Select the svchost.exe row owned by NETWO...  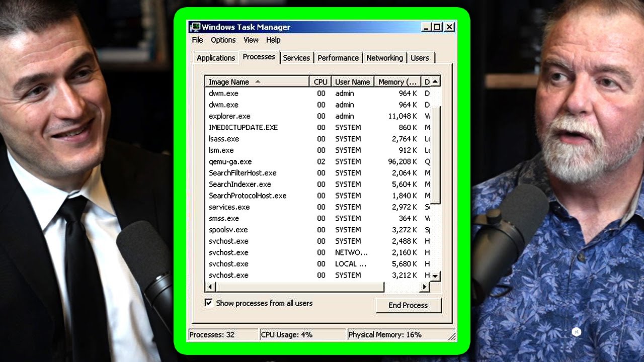(x=318, y=252)
